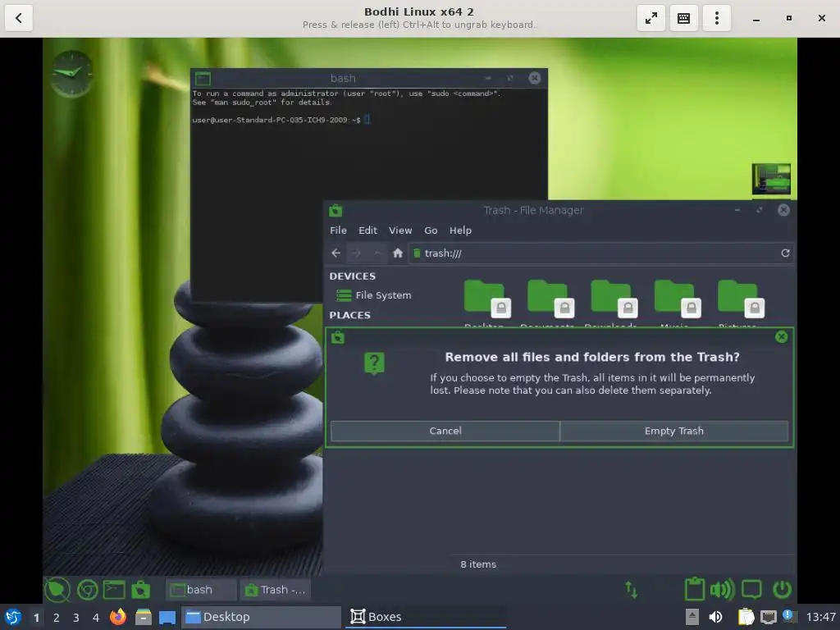Screen dimensions: 840x630
Task: Launch terminal from Bodhi shelf
Action: [x=114, y=590]
